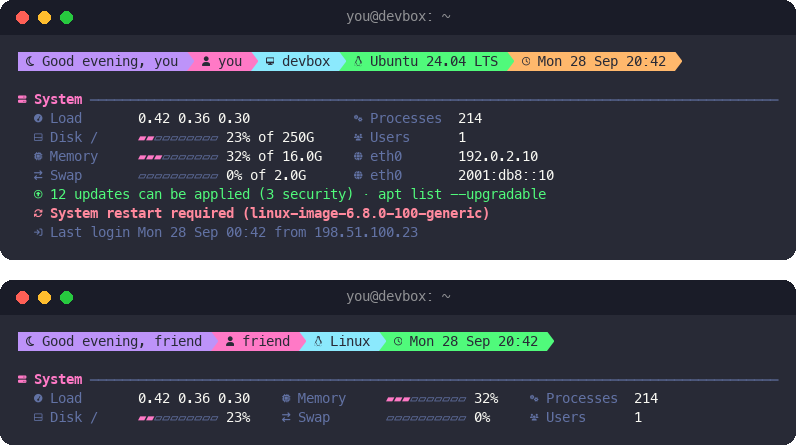
Task: Click the Disk icon in top window
Action: (38, 138)
